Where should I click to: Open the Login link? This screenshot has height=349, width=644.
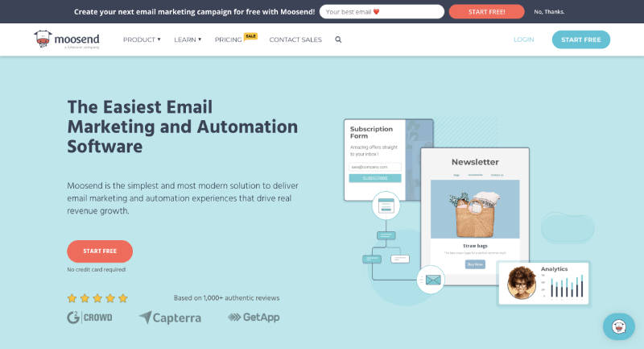point(524,39)
